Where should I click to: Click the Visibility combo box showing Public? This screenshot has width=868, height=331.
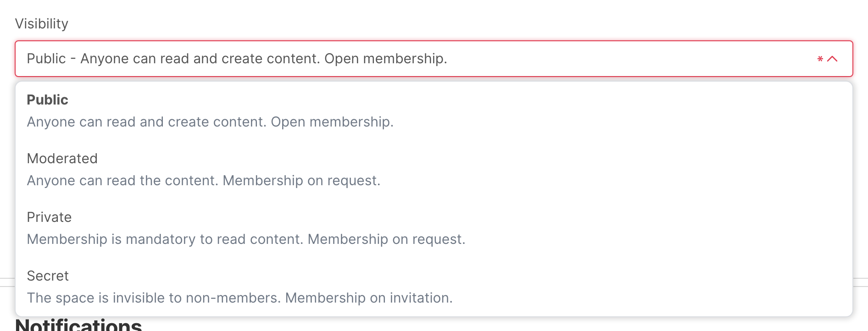point(434,59)
